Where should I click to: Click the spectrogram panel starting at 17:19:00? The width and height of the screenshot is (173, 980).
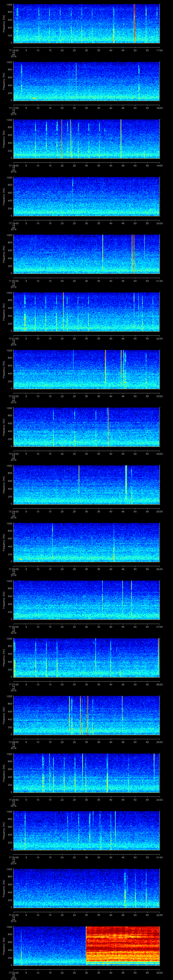click(86, 197)
